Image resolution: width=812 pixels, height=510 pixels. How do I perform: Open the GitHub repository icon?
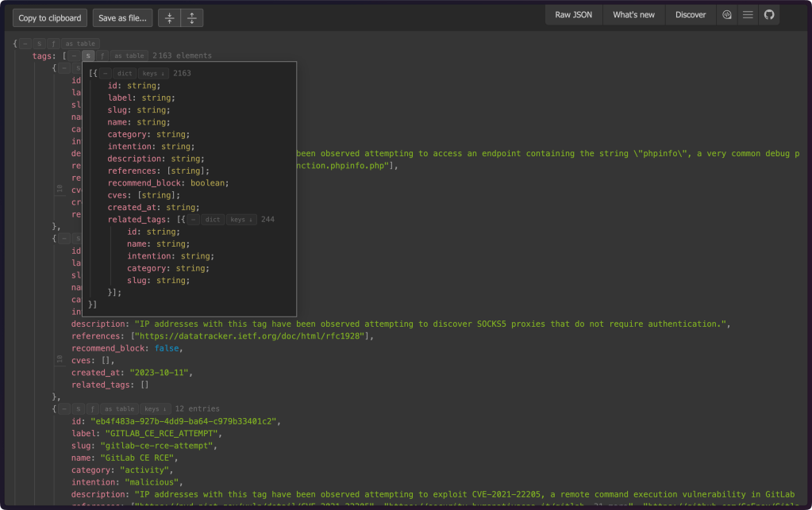pyautogui.click(x=768, y=15)
